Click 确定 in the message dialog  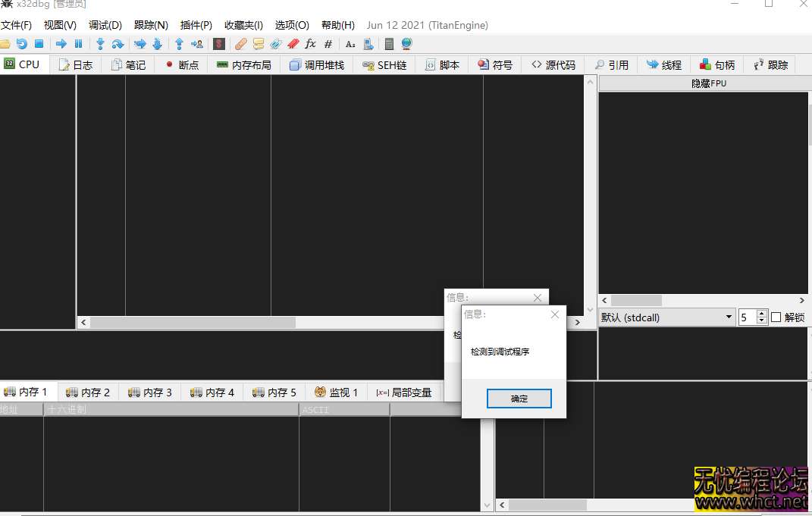click(x=519, y=399)
